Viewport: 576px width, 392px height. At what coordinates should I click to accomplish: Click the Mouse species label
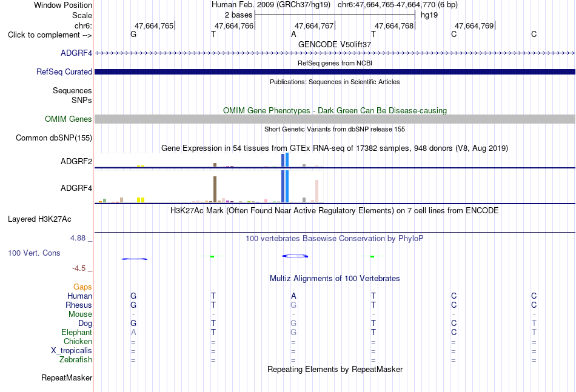point(80,314)
